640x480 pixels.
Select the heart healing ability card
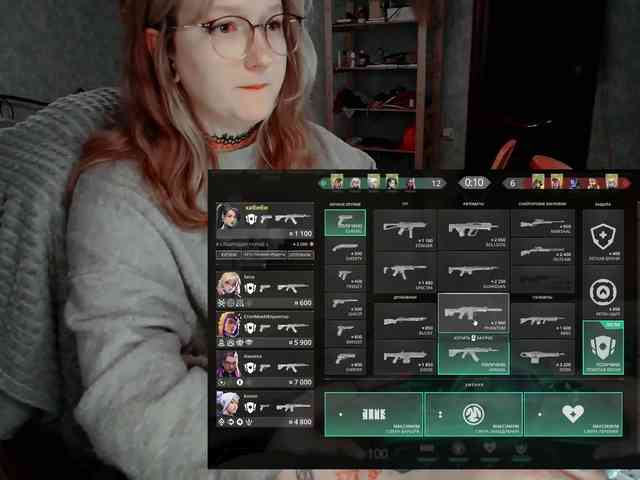[573, 414]
